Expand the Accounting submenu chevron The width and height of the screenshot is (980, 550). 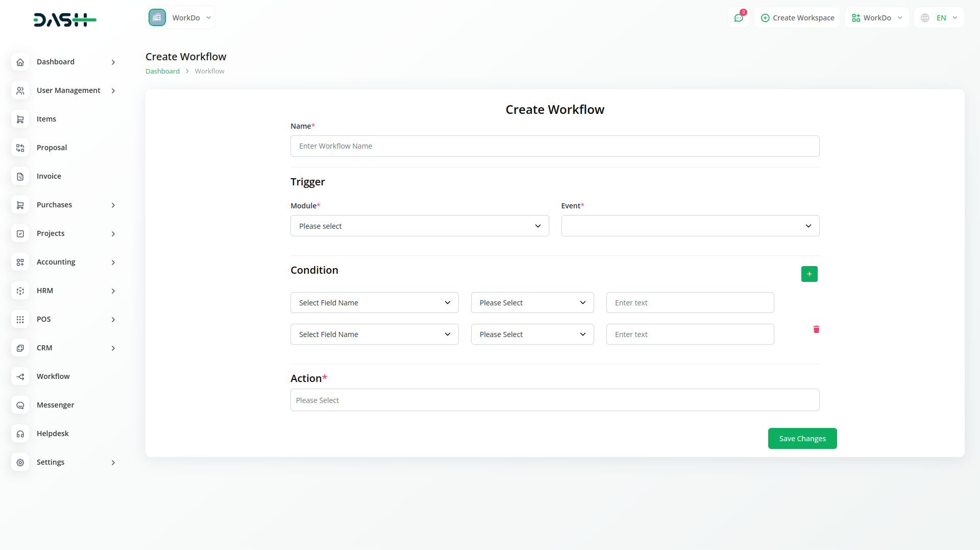tap(113, 262)
